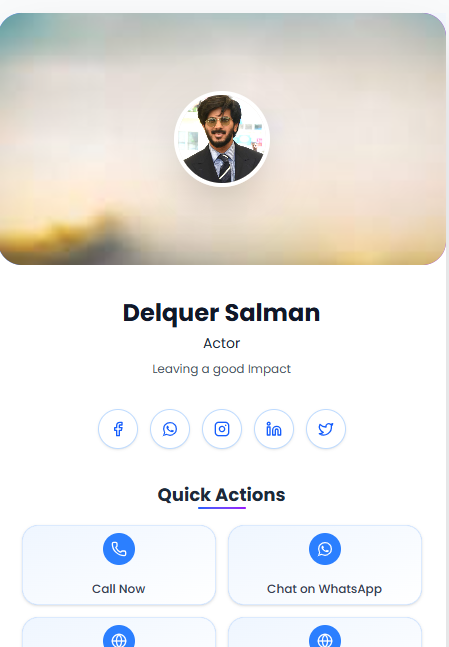The height and width of the screenshot is (647, 449).
Task: Click the Actor job title text
Action: [222, 343]
